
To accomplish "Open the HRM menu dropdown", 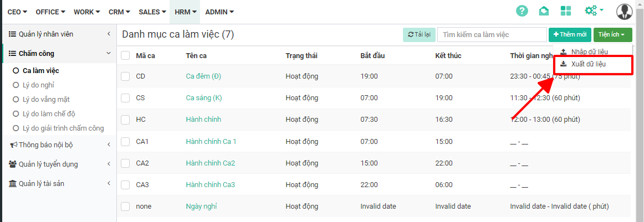I will click(x=185, y=12).
